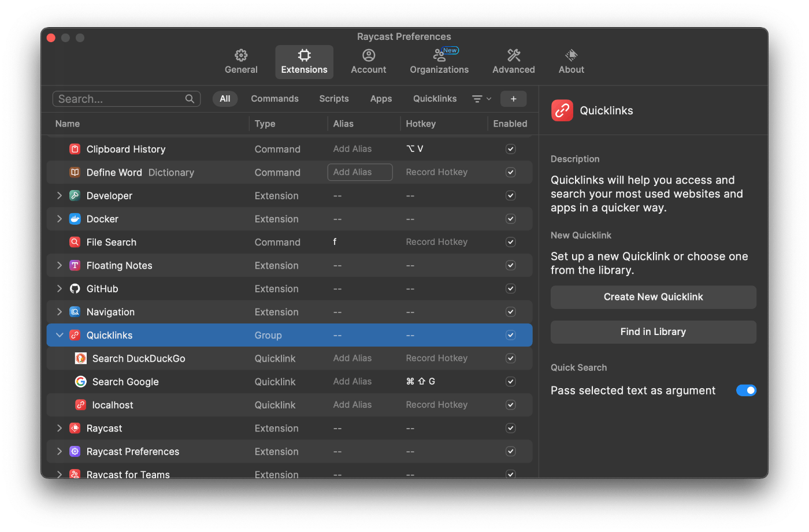Viewport: 809px width, 532px height.
Task: Click the Developer extension icon
Action: tap(75, 196)
